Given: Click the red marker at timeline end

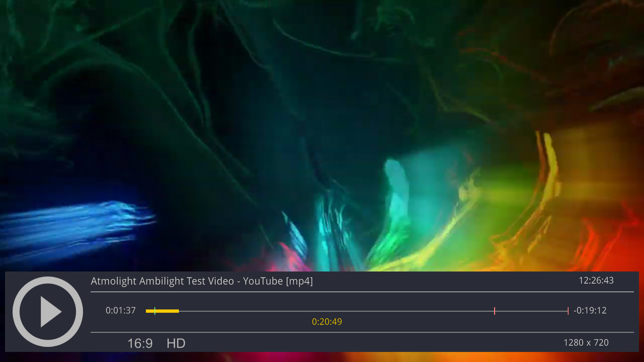Looking at the screenshot, I should pos(568,311).
